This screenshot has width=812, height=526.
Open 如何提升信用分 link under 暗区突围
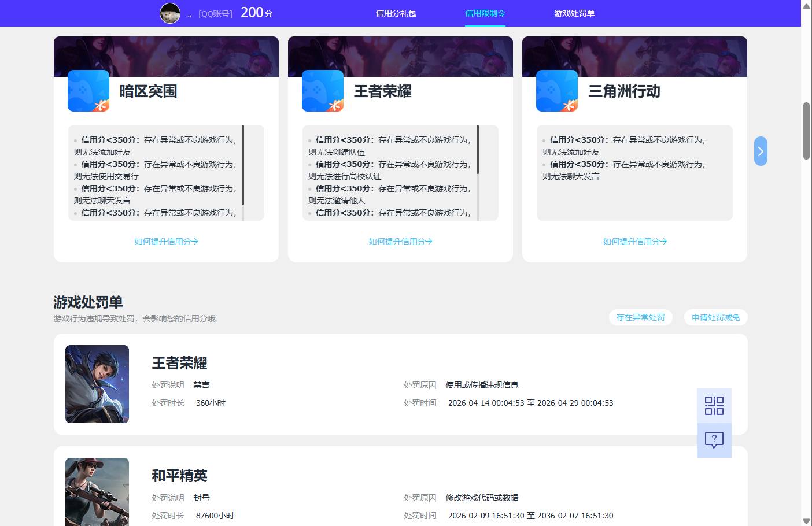[x=166, y=242]
